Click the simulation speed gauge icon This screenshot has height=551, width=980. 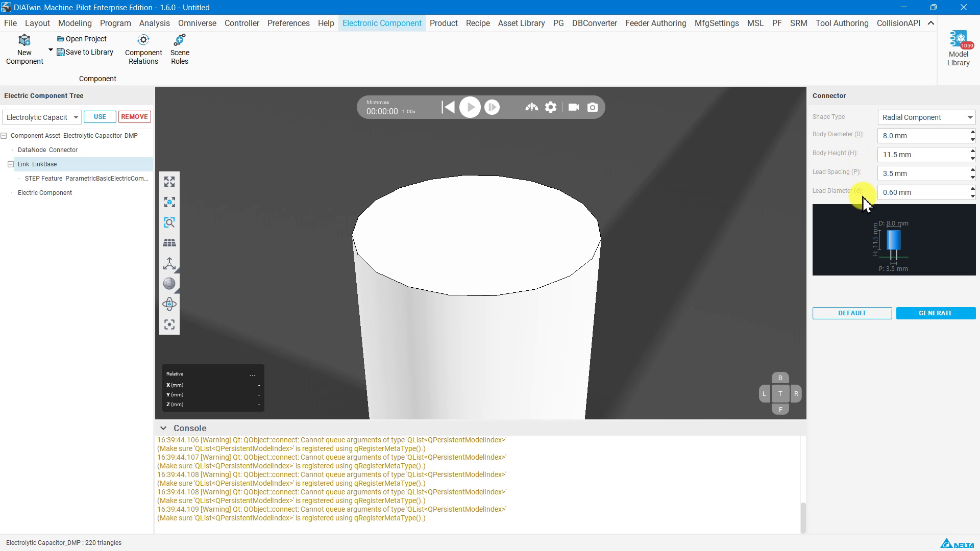click(x=532, y=107)
